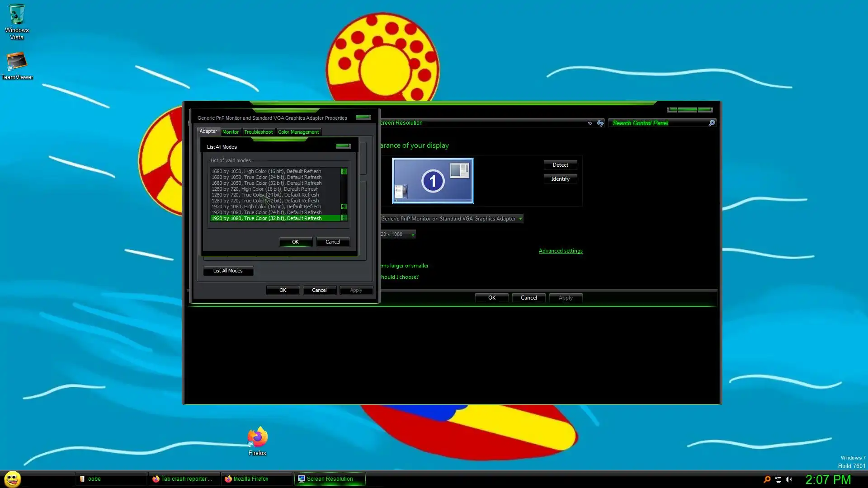Select 1280 by 720 High Color 16 bit mode

pos(265,189)
